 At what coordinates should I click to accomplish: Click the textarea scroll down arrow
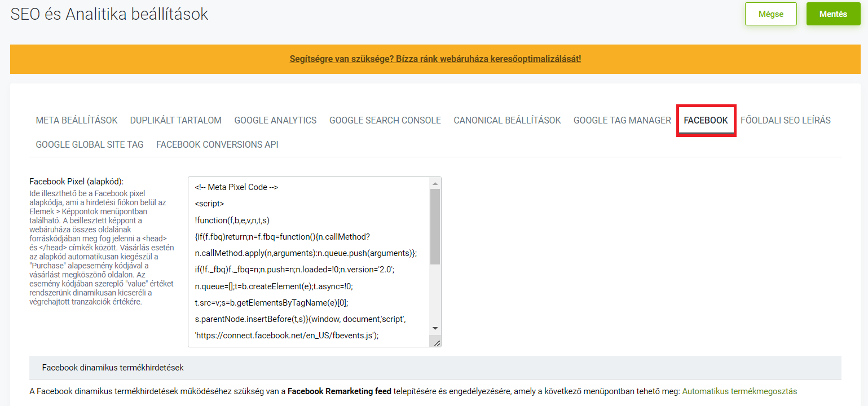(435, 328)
